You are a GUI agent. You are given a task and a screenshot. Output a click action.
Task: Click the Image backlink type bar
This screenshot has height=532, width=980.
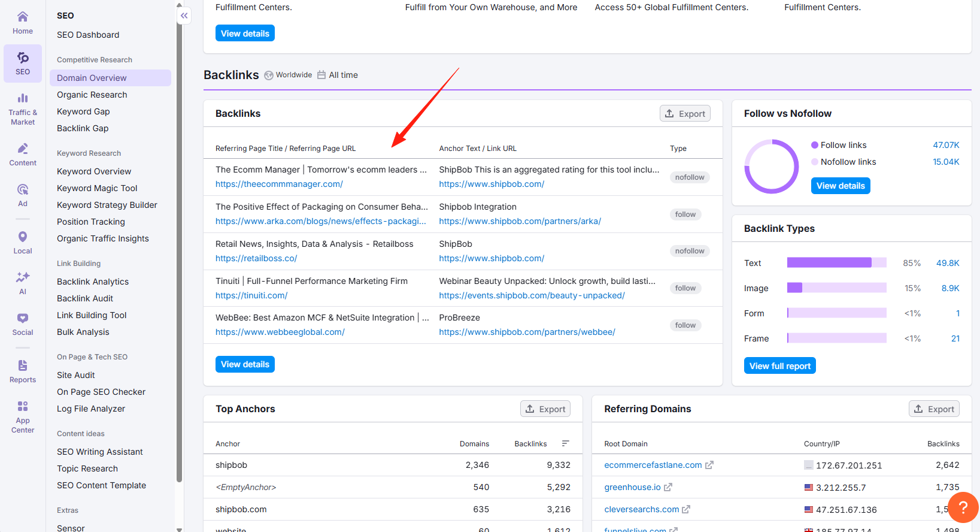[837, 288]
